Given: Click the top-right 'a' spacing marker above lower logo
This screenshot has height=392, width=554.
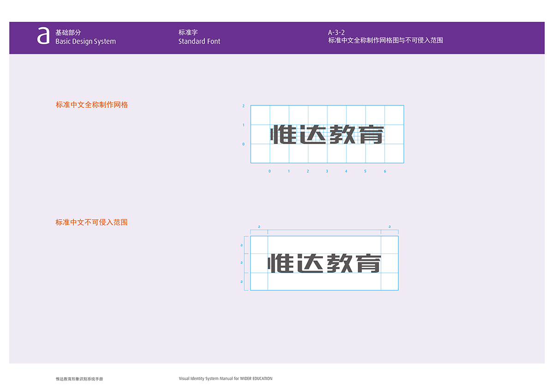Looking at the screenshot, I should 390,227.
